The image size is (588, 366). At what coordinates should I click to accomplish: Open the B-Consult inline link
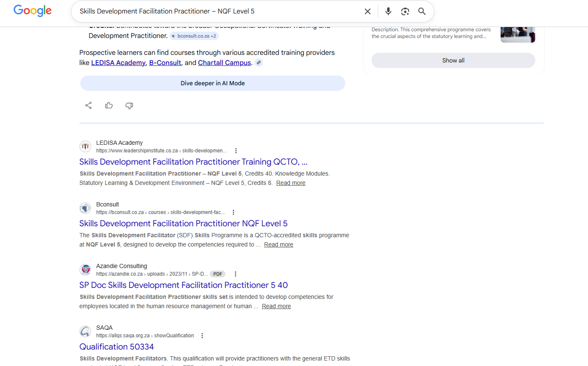point(165,63)
